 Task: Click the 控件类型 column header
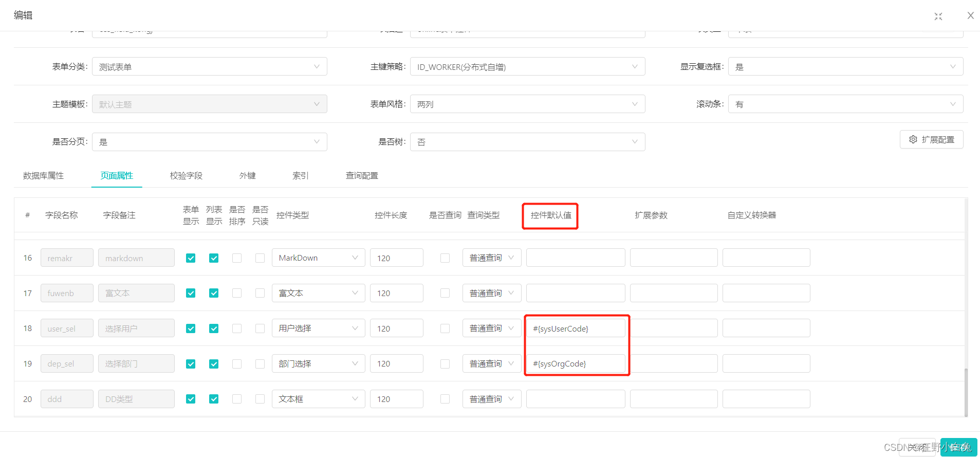[293, 215]
